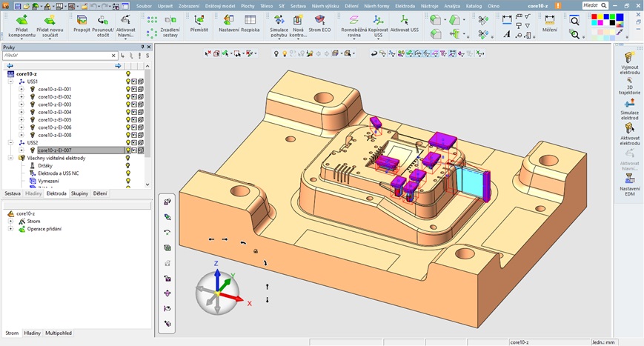Open Nastavení EDM in right panel
Viewport: 644px width, 346px height.
pos(629,184)
